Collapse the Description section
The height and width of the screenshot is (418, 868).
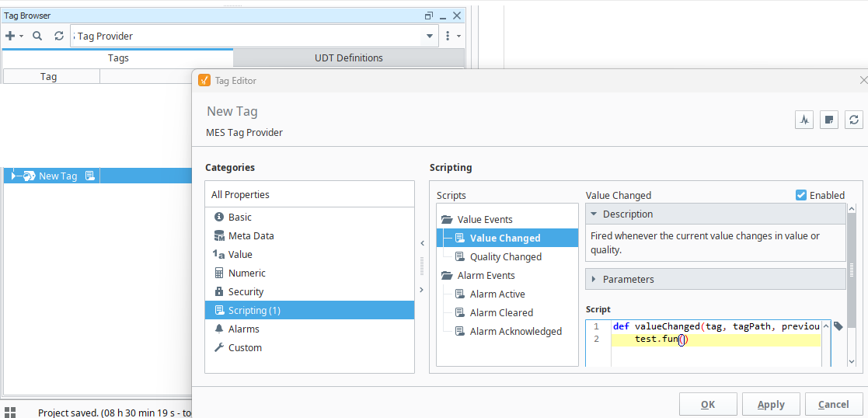pyautogui.click(x=594, y=214)
